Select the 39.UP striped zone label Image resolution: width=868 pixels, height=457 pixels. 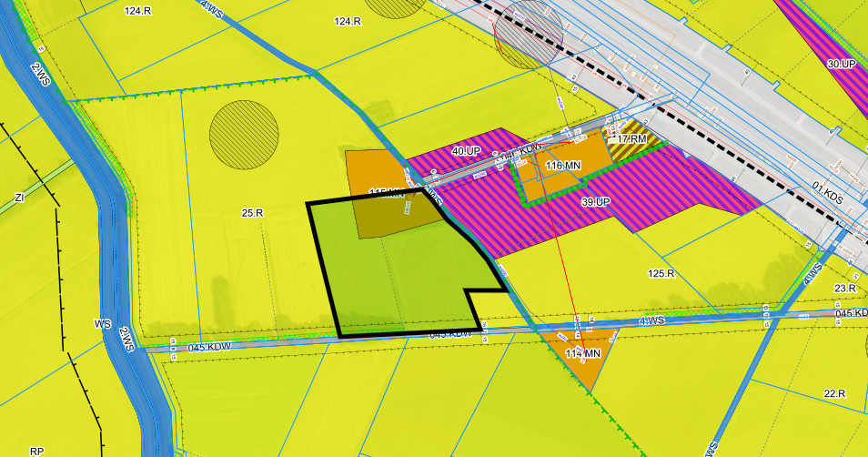(x=595, y=201)
